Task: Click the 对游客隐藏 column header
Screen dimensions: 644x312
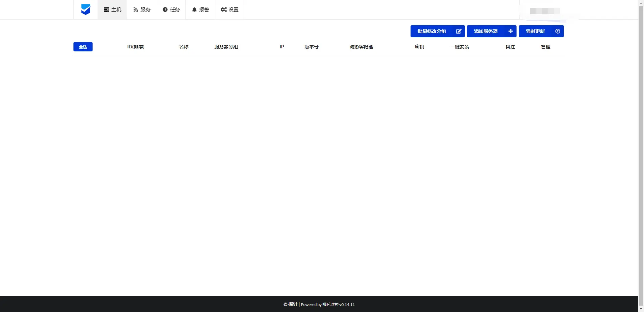Action: tap(362, 47)
